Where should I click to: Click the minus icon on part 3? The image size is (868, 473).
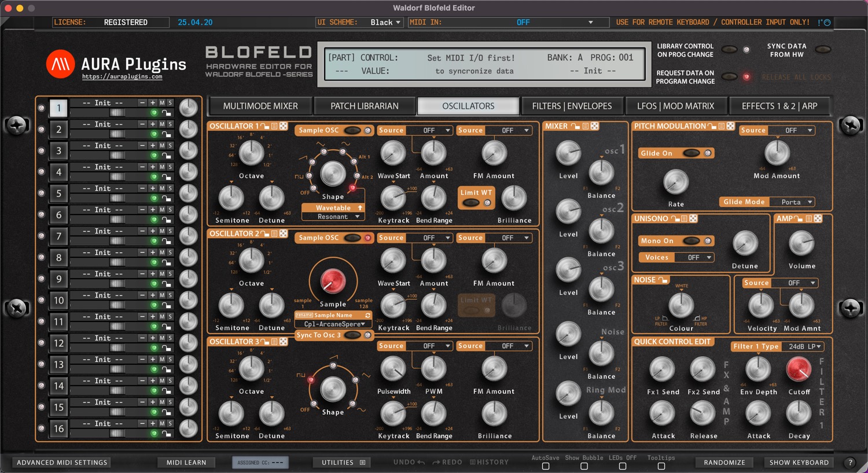(x=142, y=145)
